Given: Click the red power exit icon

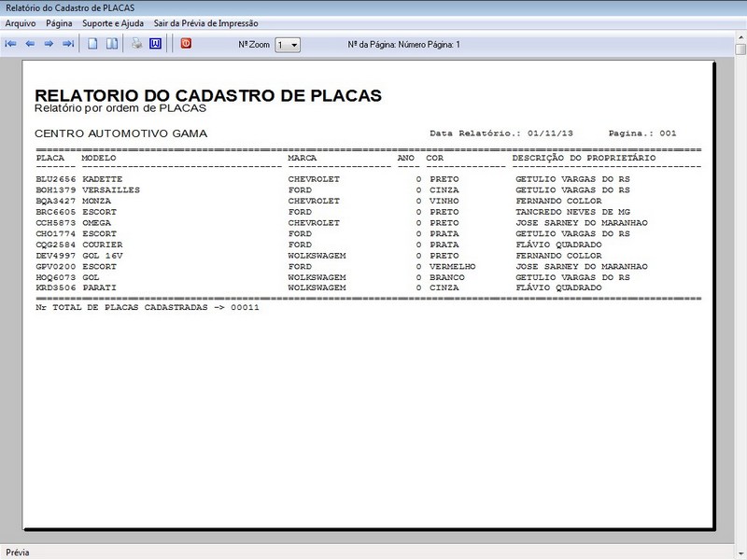Looking at the screenshot, I should [186, 43].
